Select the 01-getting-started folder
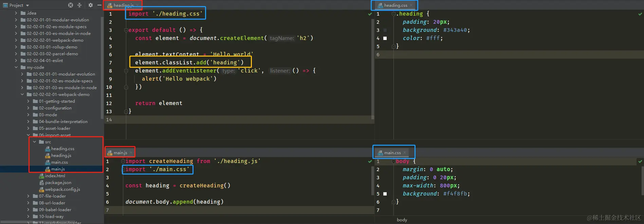Image resolution: width=644 pixels, height=224 pixels. click(x=57, y=101)
